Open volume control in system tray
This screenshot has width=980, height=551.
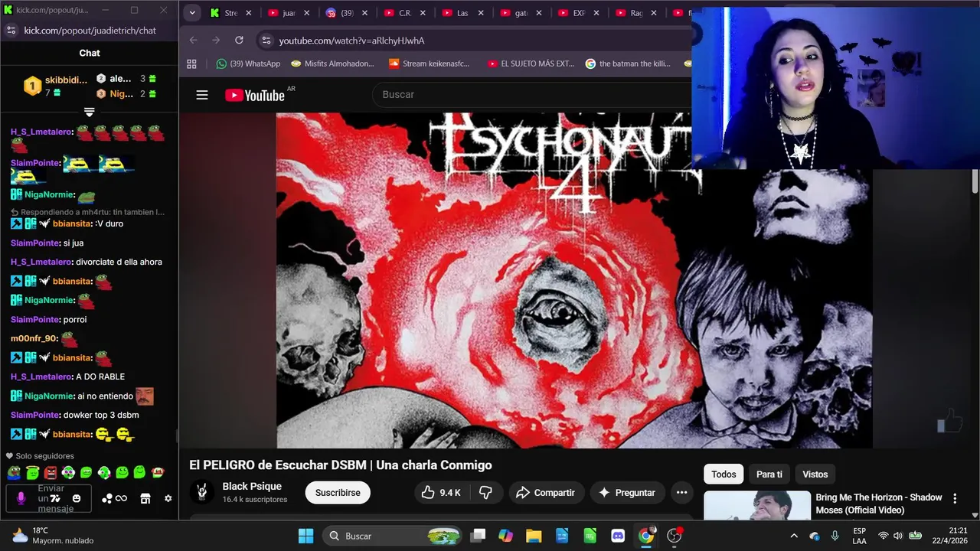[x=898, y=536]
